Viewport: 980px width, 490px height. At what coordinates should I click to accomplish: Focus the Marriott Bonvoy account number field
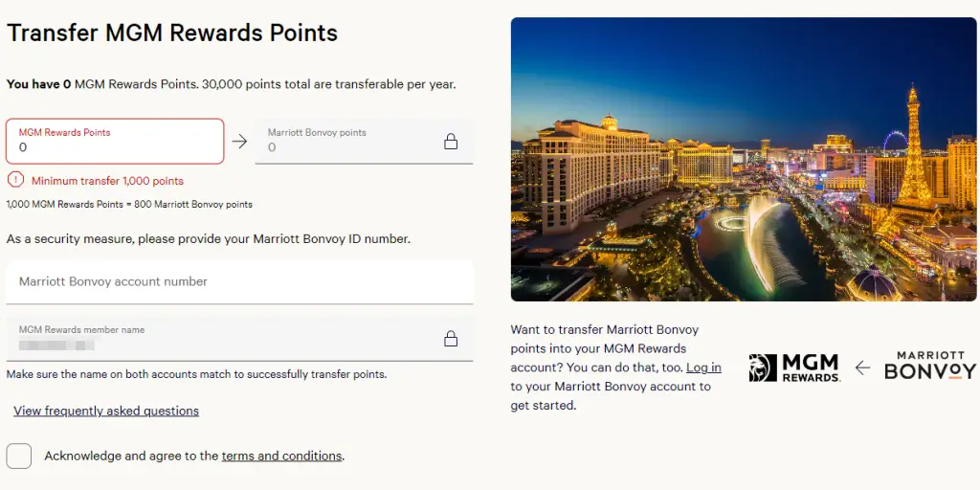click(x=239, y=282)
